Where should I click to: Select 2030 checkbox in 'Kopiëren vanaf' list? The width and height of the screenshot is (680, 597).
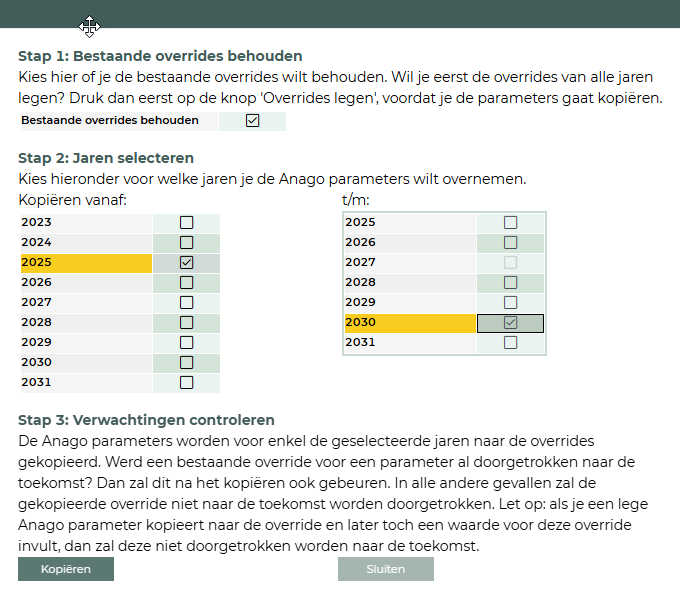tap(186, 362)
